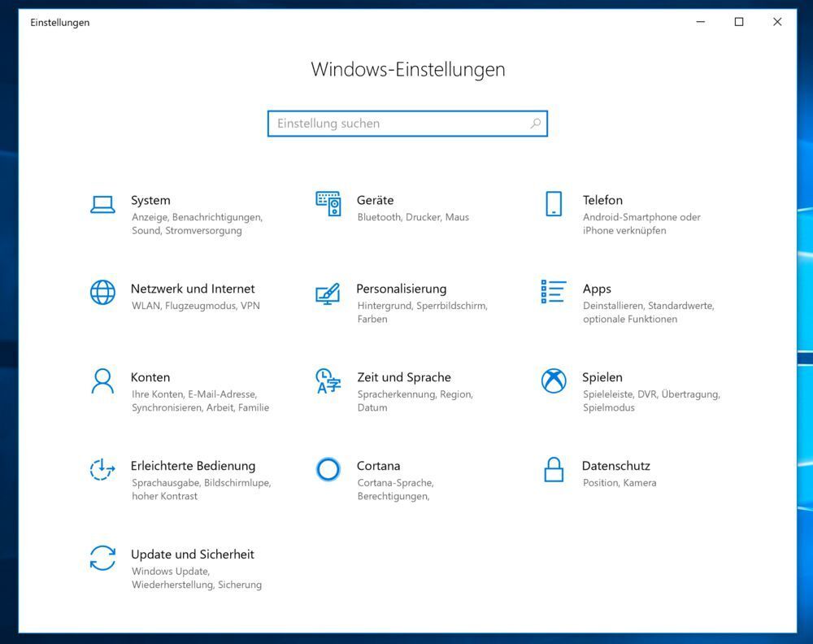The width and height of the screenshot is (813, 644).
Task: Close the Einstellungen window
Action: (777, 22)
